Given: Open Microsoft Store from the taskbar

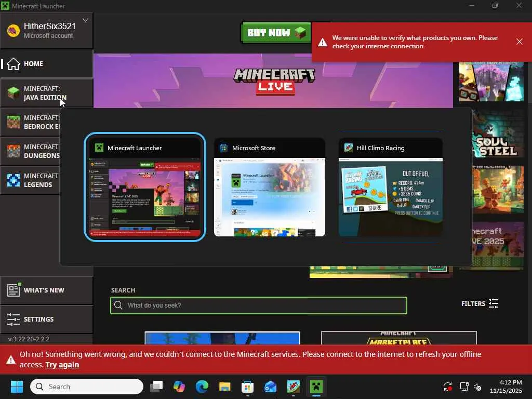Looking at the screenshot, I should [x=247, y=387].
